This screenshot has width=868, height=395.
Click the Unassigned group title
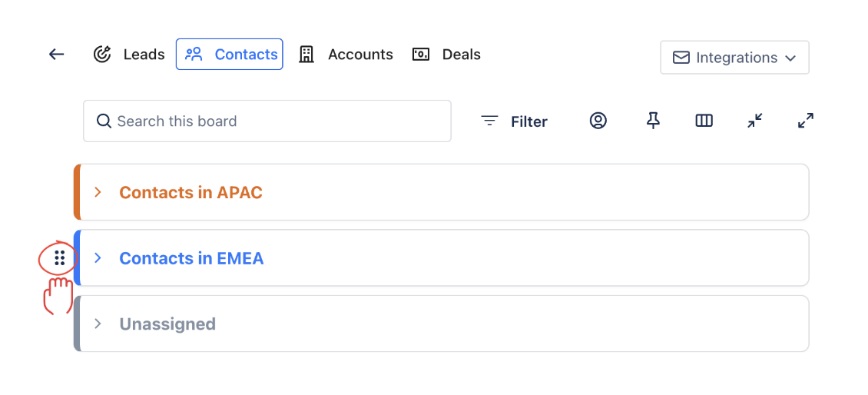pos(167,324)
